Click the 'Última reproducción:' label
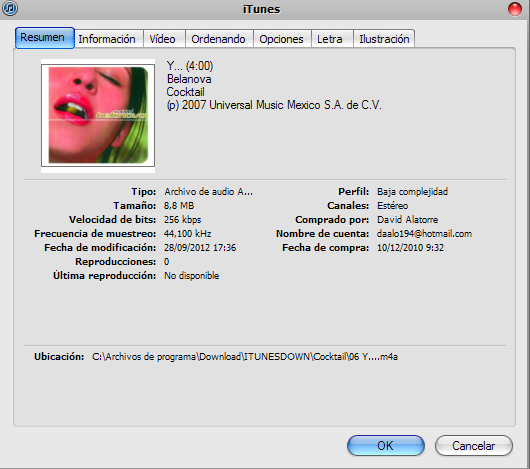The height and width of the screenshot is (469, 530). point(104,276)
